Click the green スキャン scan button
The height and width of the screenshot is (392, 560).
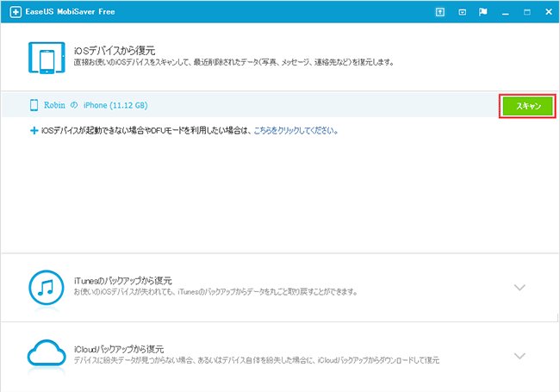point(527,106)
